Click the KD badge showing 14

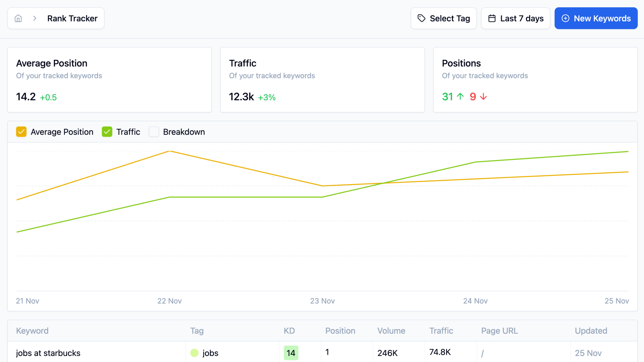[x=291, y=353]
